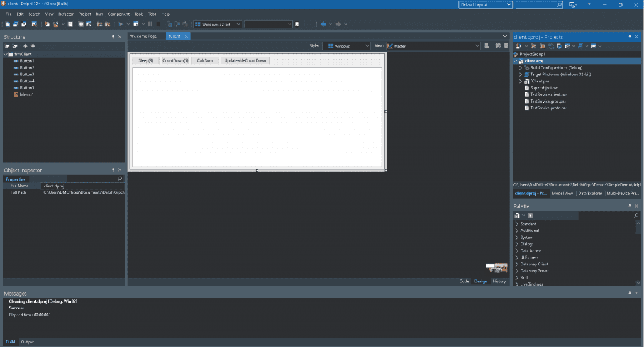Click the blue Back navigation arrow

324,25
